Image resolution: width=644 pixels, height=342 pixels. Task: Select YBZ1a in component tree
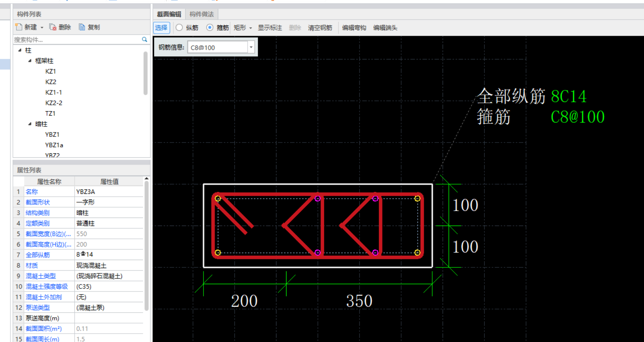tap(54, 145)
